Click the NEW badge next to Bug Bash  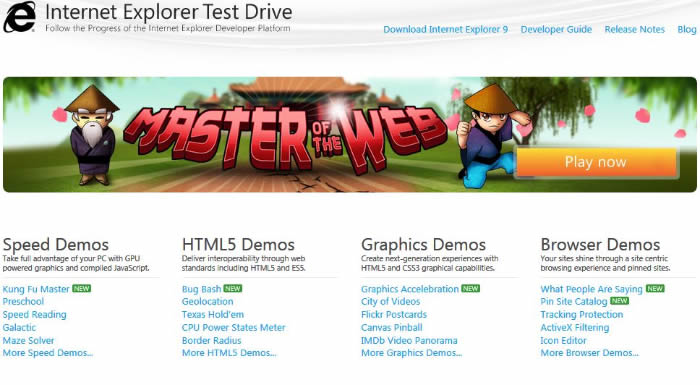pyautogui.click(x=233, y=289)
